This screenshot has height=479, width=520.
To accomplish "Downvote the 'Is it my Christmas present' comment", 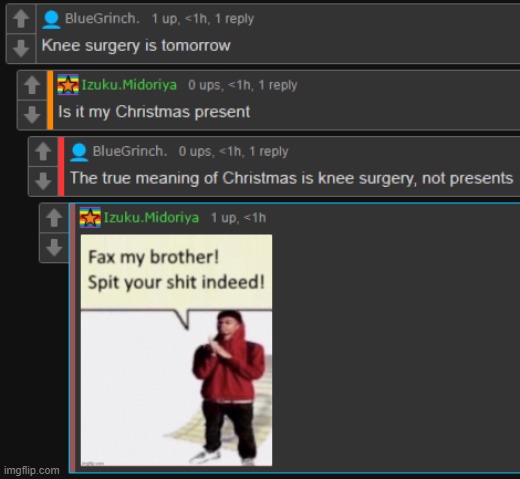I will click(x=32, y=114).
